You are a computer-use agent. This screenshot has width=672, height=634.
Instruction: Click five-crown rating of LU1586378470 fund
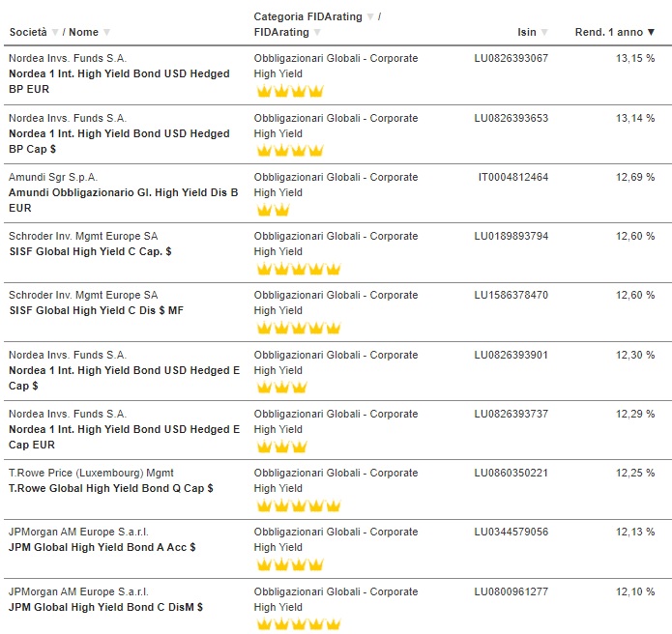coord(298,328)
